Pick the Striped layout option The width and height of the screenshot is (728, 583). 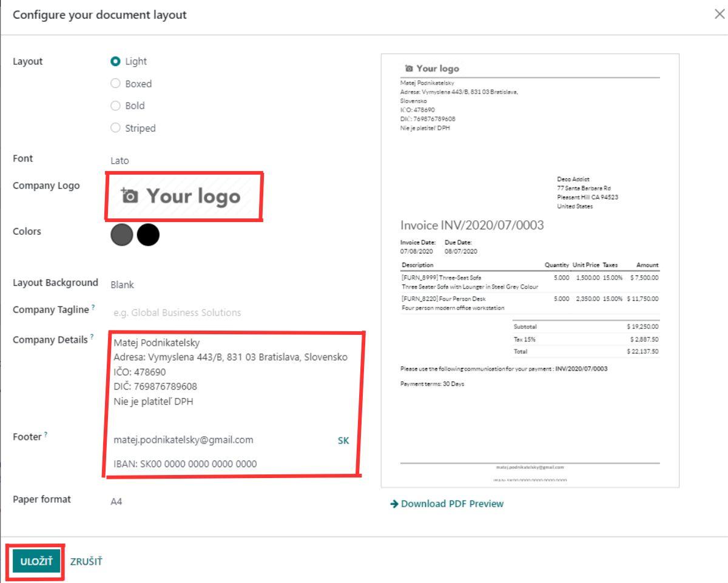(115, 128)
